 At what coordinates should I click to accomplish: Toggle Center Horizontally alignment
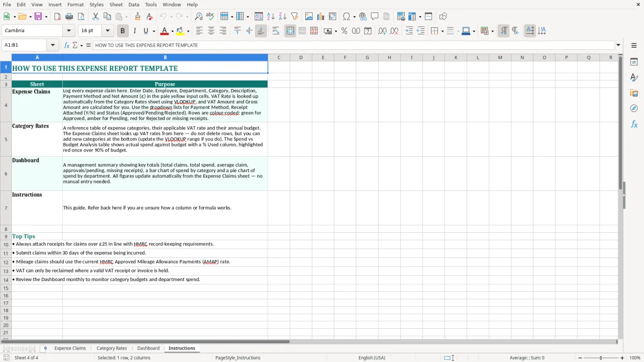click(x=211, y=31)
